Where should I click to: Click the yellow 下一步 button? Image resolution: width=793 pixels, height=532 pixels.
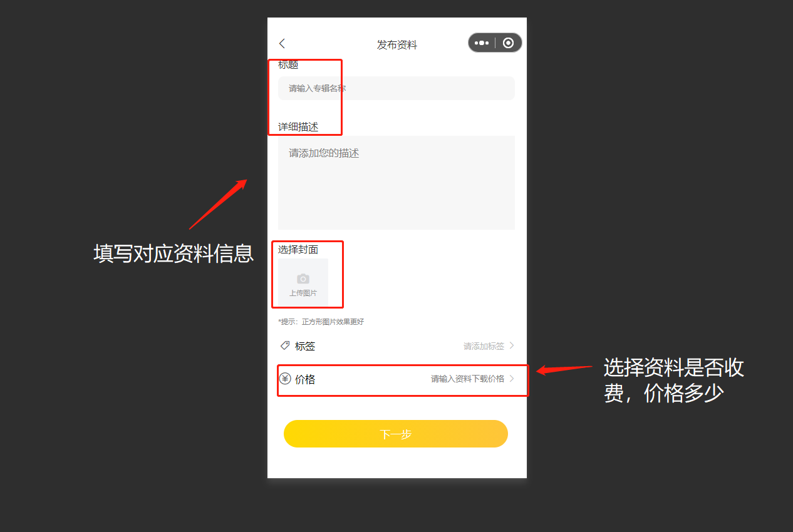(x=396, y=434)
